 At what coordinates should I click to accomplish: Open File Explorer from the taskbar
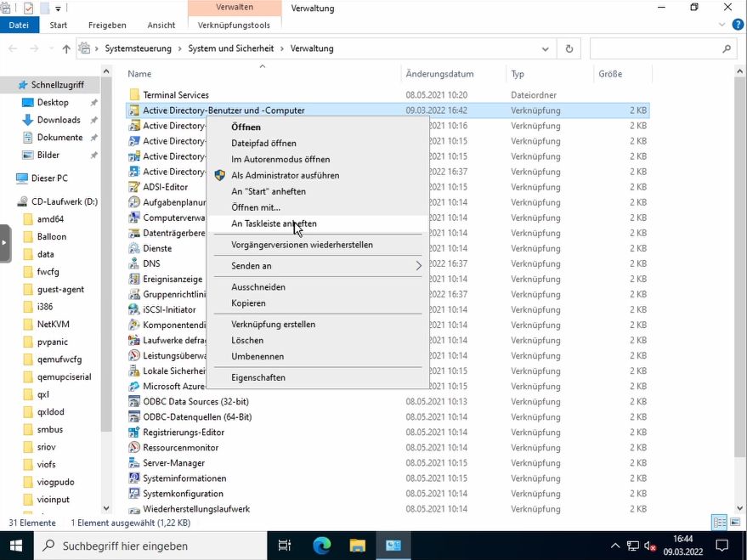pos(357,546)
